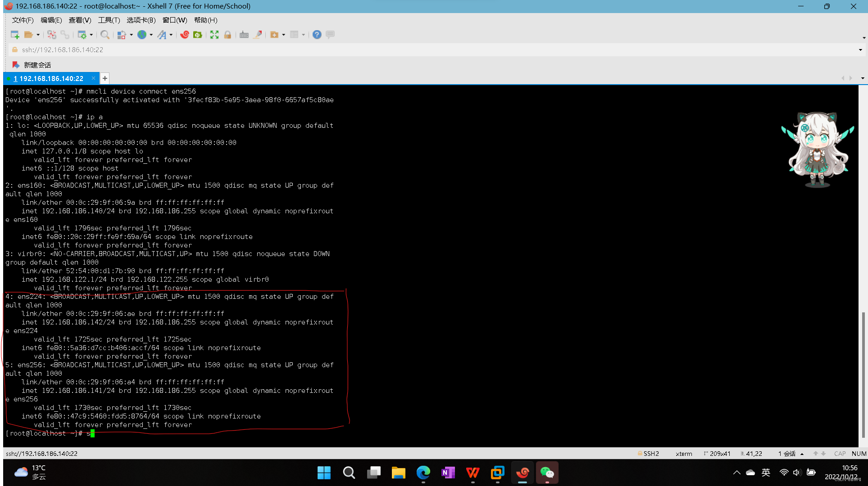Open the 工具(T) menu
Viewport: 868px width, 486px height.
(x=109, y=20)
